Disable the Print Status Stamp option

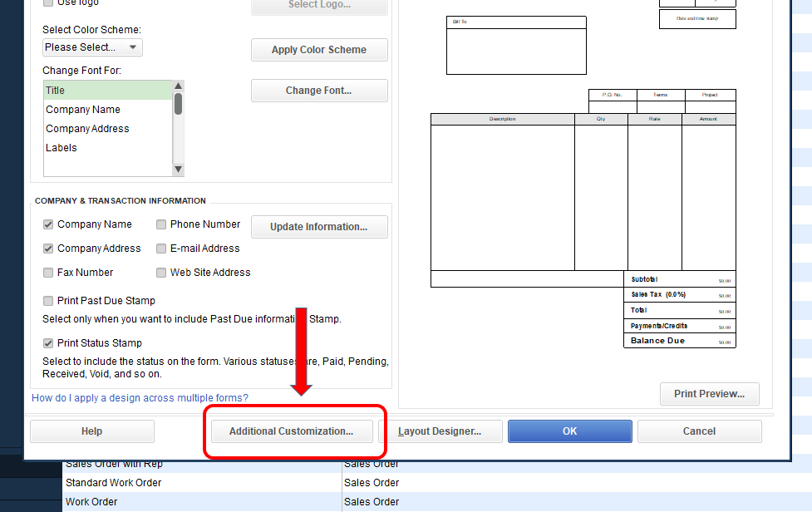(x=47, y=342)
